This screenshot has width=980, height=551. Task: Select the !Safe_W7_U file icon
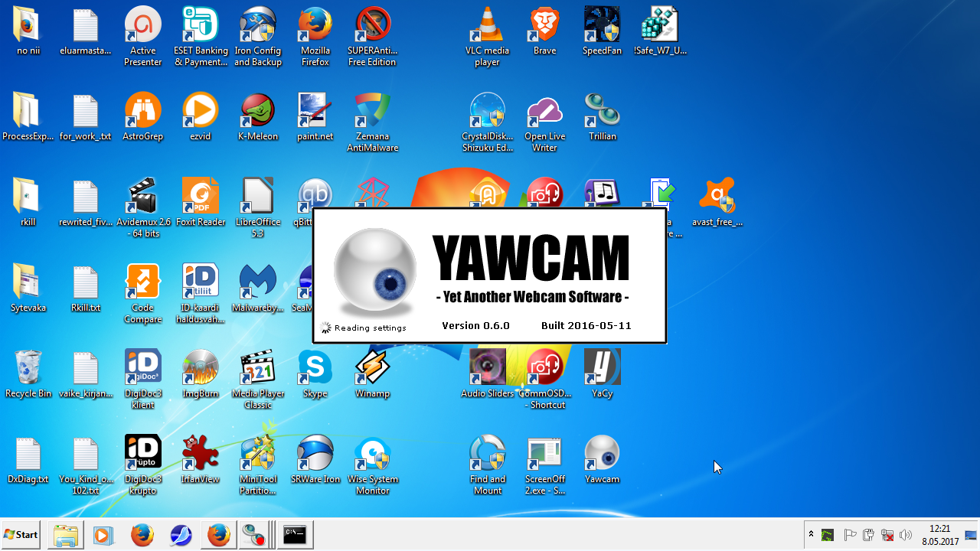coord(660,31)
